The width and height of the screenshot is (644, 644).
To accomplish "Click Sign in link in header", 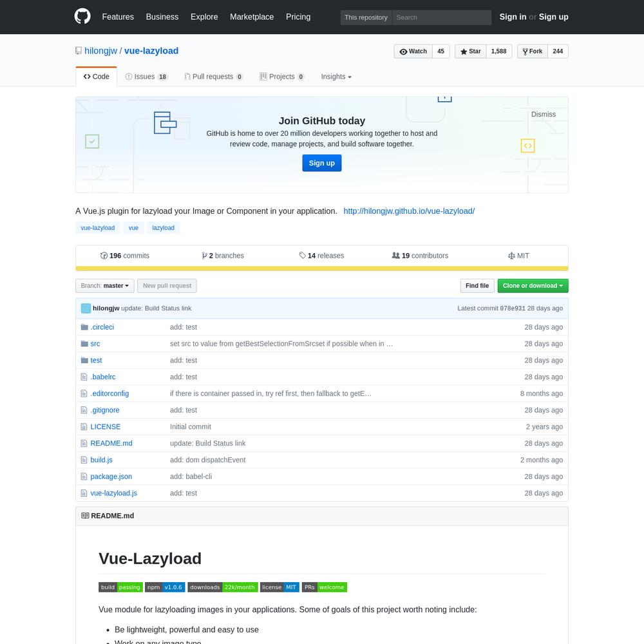I will coord(513,17).
